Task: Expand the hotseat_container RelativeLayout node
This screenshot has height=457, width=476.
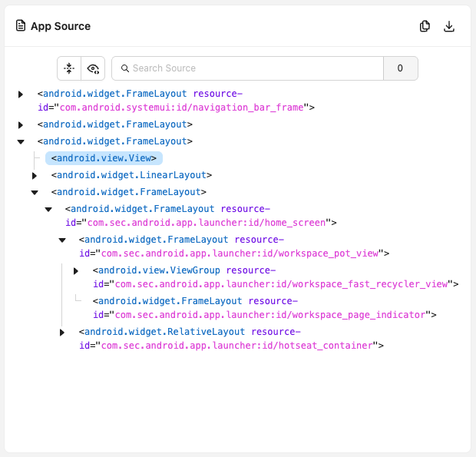Action: [62, 333]
